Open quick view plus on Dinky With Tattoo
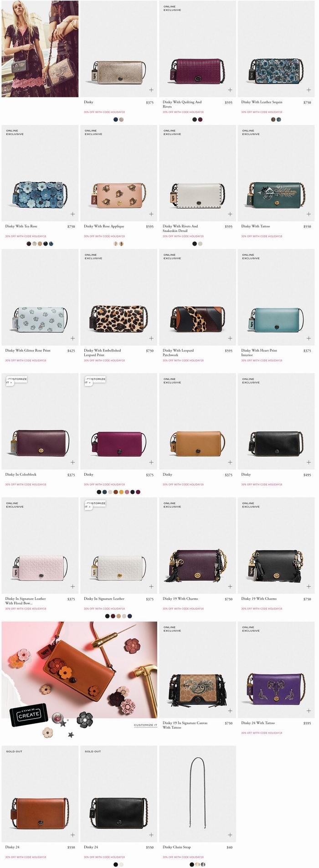319x868 pixels. [309, 214]
